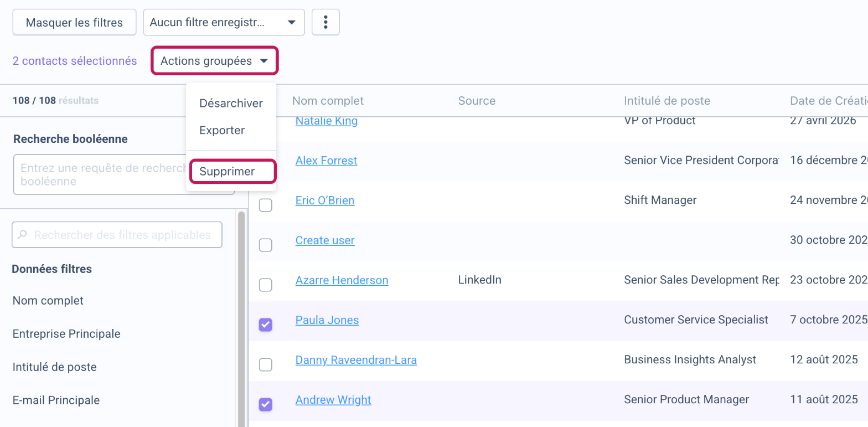Image resolution: width=868 pixels, height=427 pixels.
Task: Click the filter panel vertical scrollbar
Action: click(x=241, y=318)
